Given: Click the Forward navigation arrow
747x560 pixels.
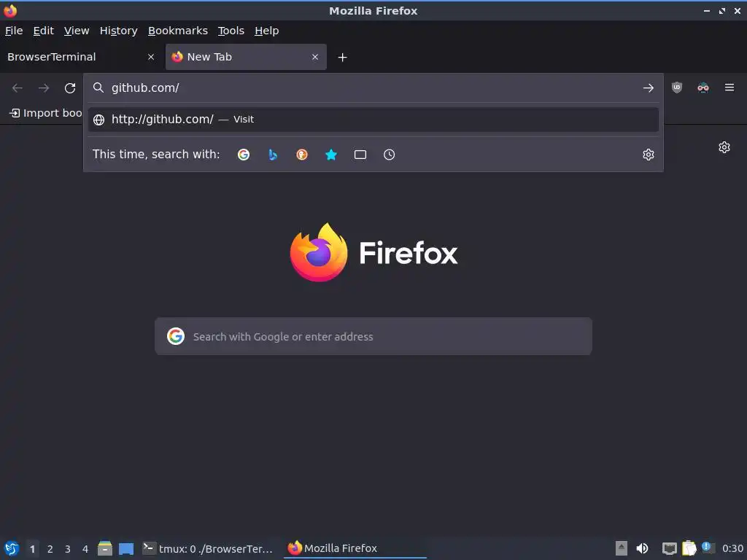Looking at the screenshot, I should 44,88.
